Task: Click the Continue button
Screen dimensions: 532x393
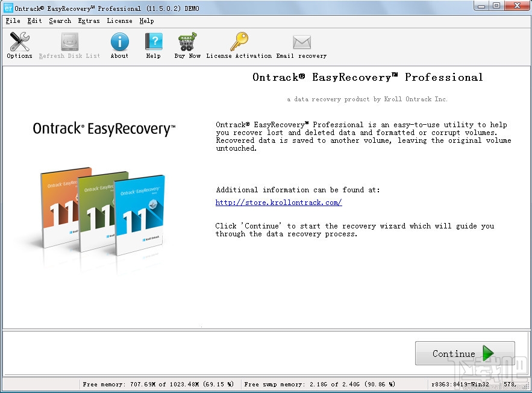Action: click(x=465, y=353)
